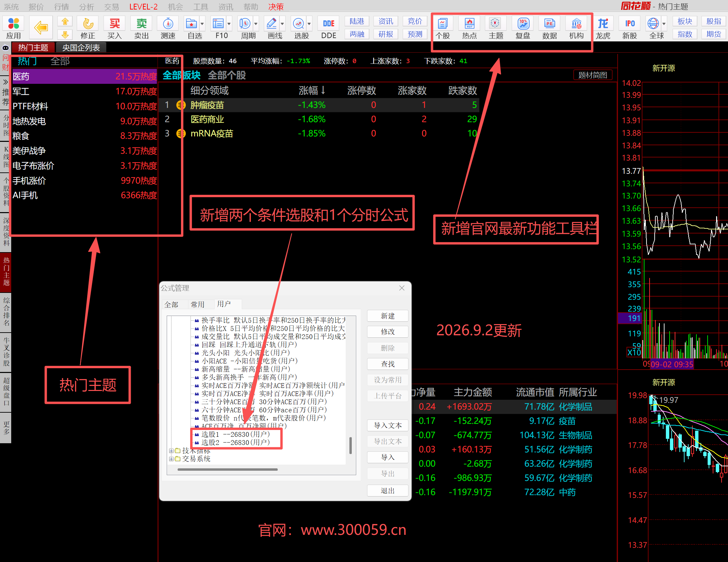728x562 pixels.
Task: Switch to the 央国企列表 tab
Action: coord(81,48)
